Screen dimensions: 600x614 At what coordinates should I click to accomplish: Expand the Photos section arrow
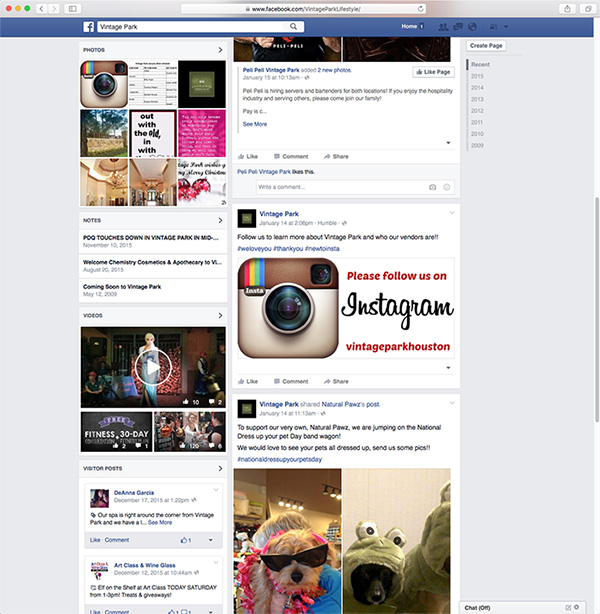click(x=220, y=50)
